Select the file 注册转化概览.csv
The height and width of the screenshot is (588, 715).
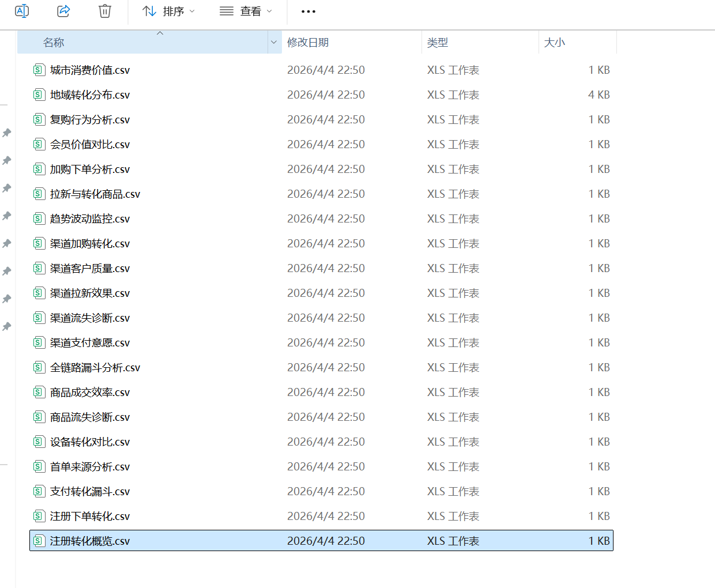pyautogui.click(x=90, y=541)
